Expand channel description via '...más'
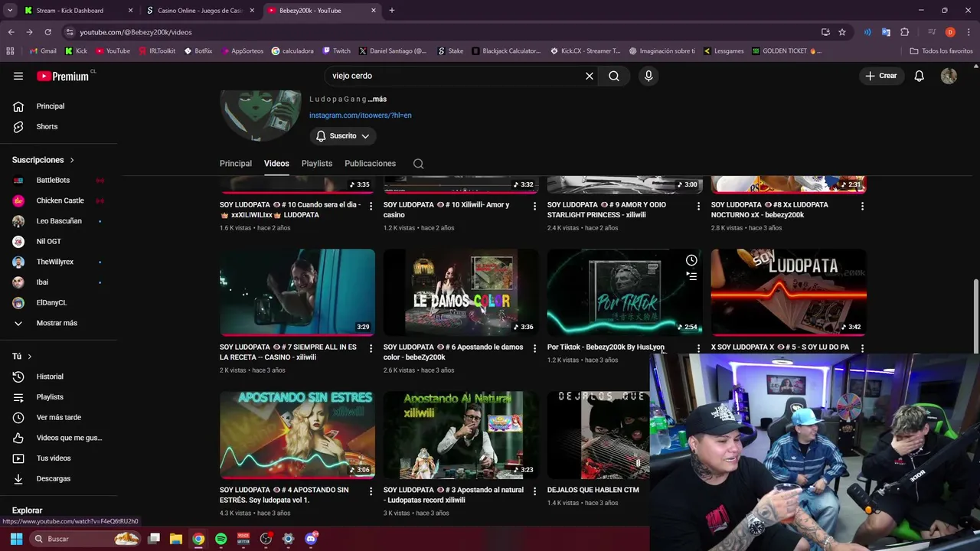Image resolution: width=980 pixels, height=551 pixels. (x=377, y=99)
